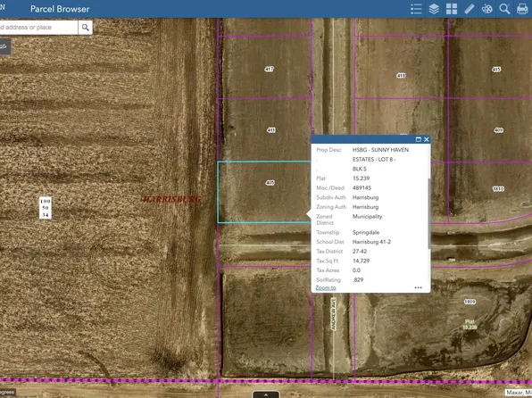Open the Basemap Gallery grid icon
Image resolution: width=532 pixels, height=398 pixels.
pos(452,9)
